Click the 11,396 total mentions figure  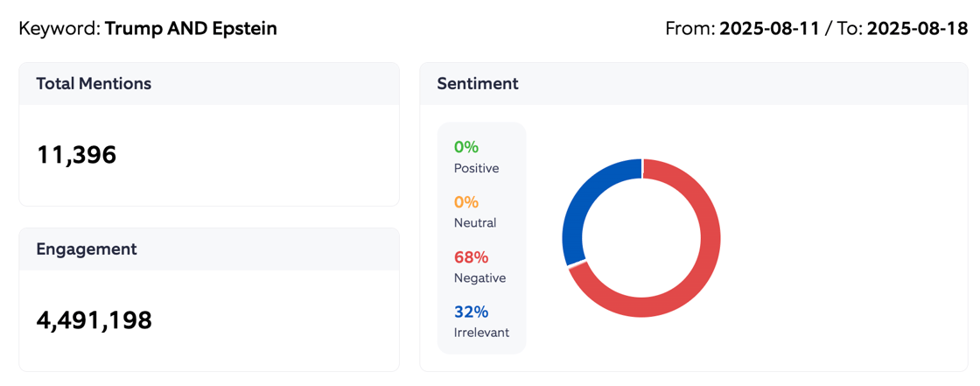pyautogui.click(x=76, y=155)
